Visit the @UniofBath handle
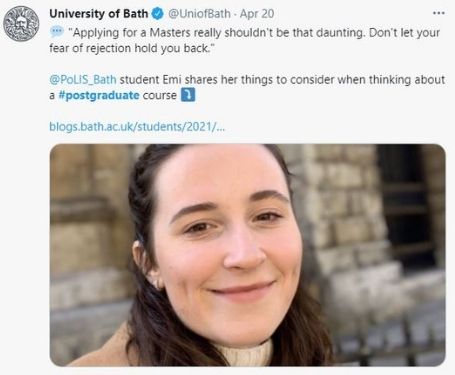455x375 pixels. [199, 14]
